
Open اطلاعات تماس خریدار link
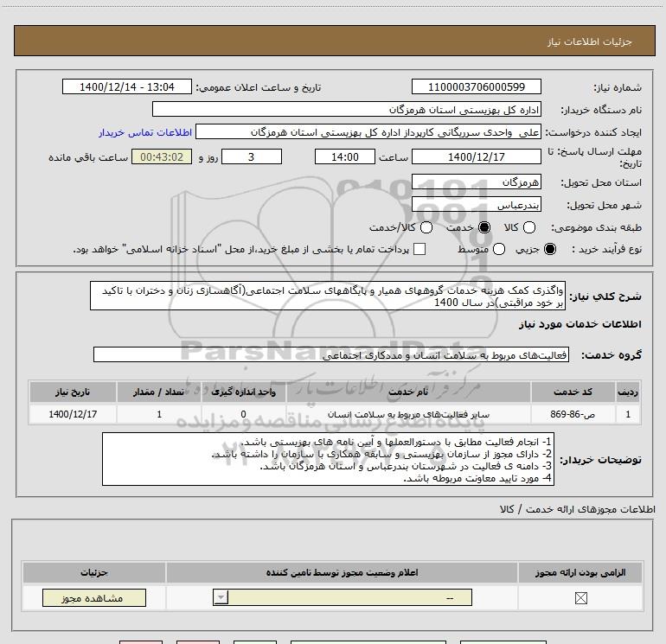tap(145, 132)
